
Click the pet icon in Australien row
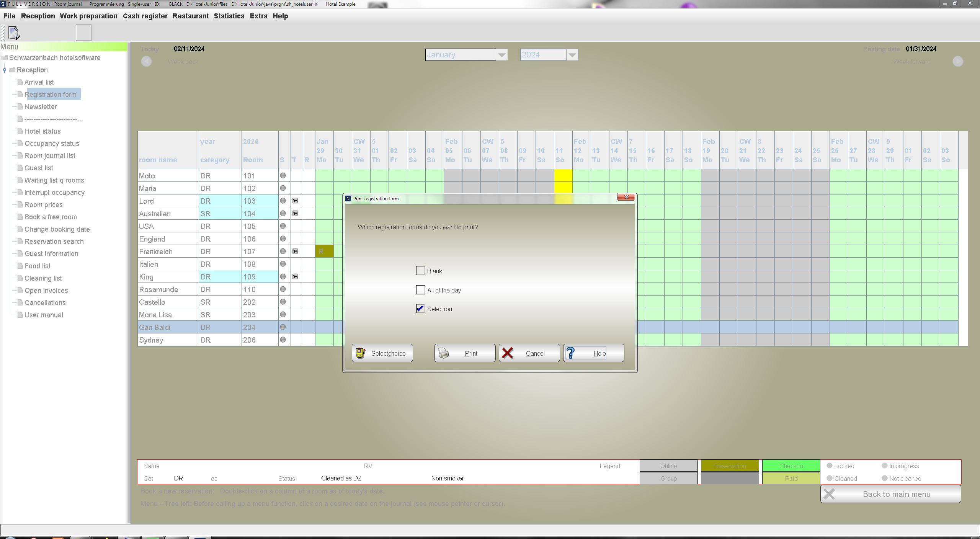(x=295, y=213)
